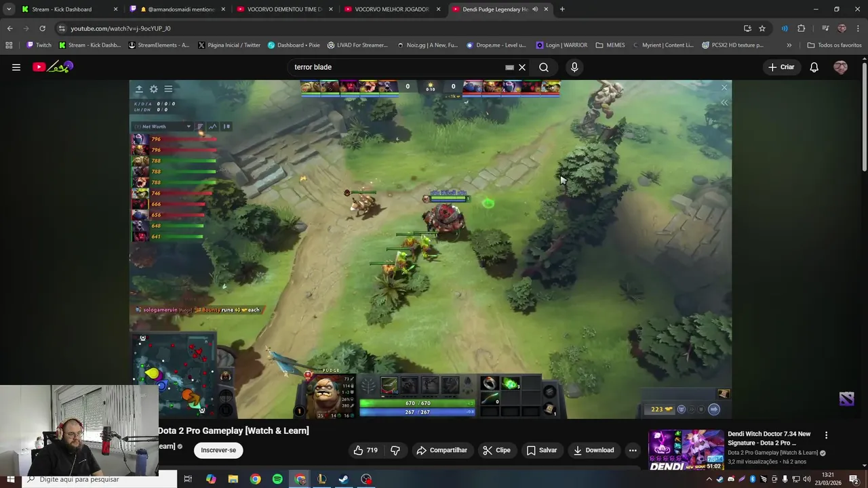Open the browser extensions puzzle icon
The width and height of the screenshot is (868, 488).
[801, 28]
